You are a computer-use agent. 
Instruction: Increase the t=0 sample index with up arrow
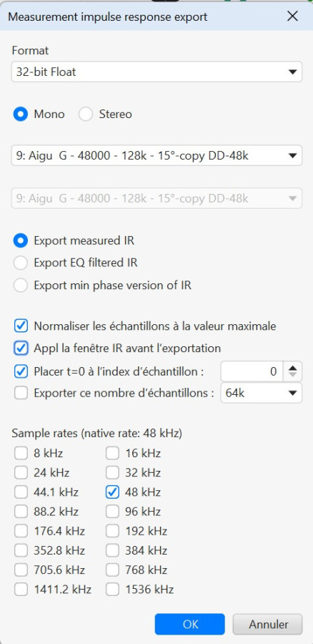click(x=292, y=367)
